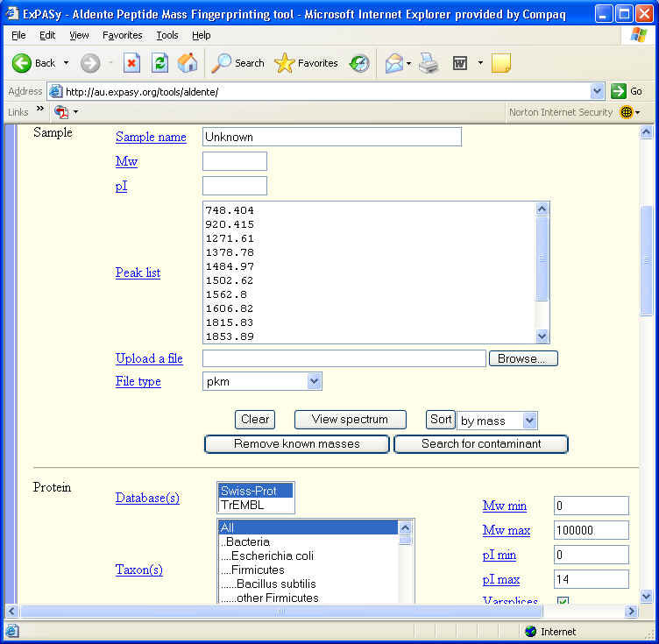Screen dimensions: 659x644
Task: Click the page icon in address bar
Action: pyautogui.click(x=55, y=91)
